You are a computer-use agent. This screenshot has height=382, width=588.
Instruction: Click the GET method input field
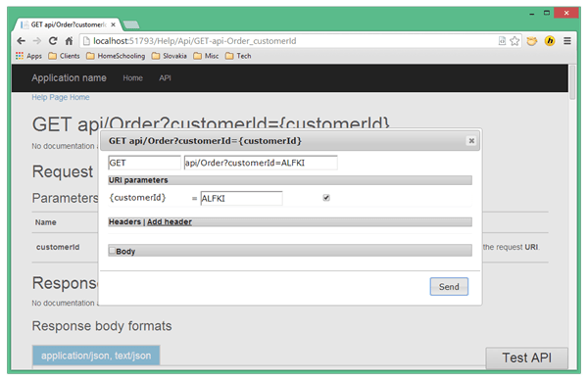tap(144, 163)
